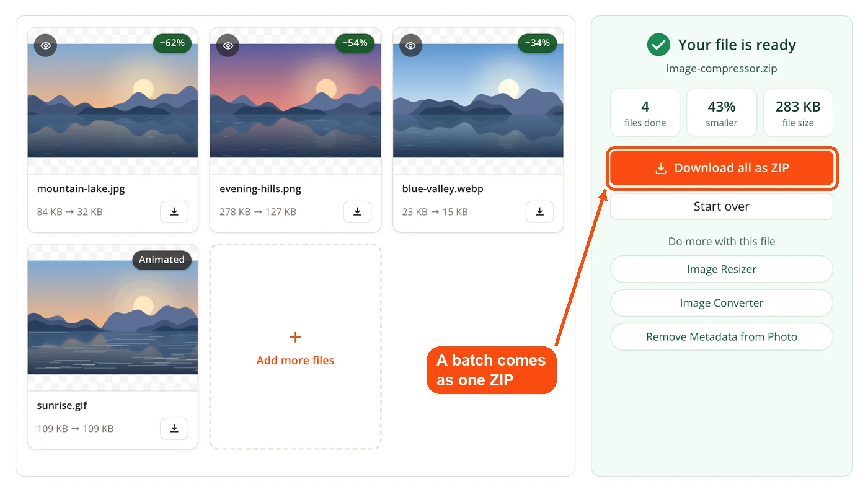This screenshot has width=868, height=492.
Task: Click the Animated badge on sunrise.gif
Action: tap(162, 260)
